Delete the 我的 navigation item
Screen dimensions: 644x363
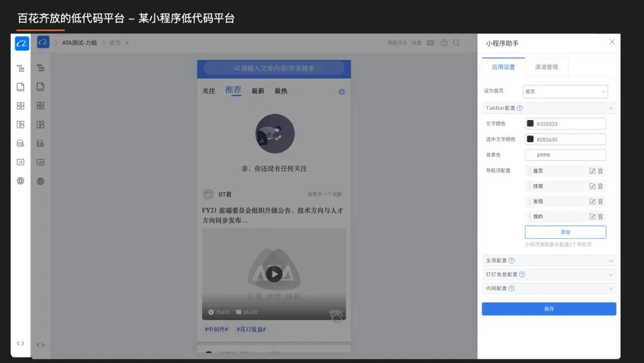pyautogui.click(x=600, y=217)
